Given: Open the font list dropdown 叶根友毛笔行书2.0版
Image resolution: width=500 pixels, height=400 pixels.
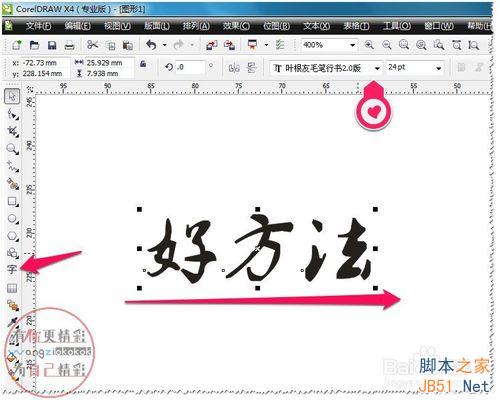Looking at the screenshot, I should pyautogui.click(x=377, y=68).
